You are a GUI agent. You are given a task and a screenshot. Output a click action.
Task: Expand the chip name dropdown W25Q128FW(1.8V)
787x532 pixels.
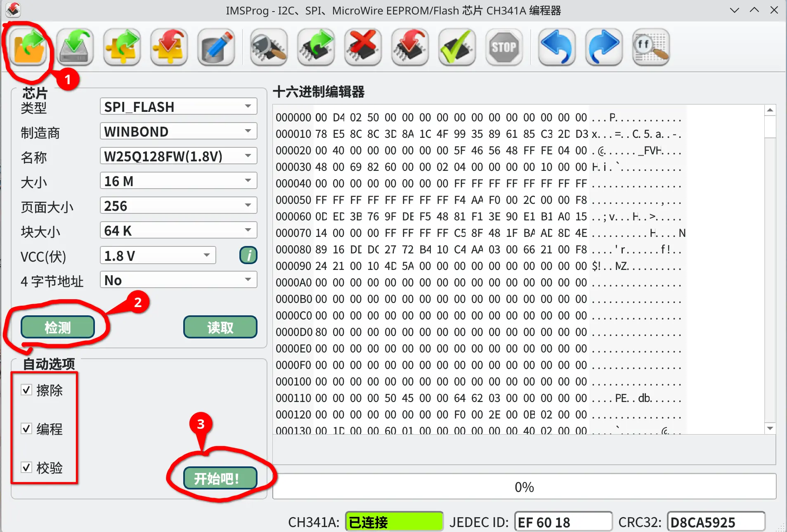[x=178, y=156]
